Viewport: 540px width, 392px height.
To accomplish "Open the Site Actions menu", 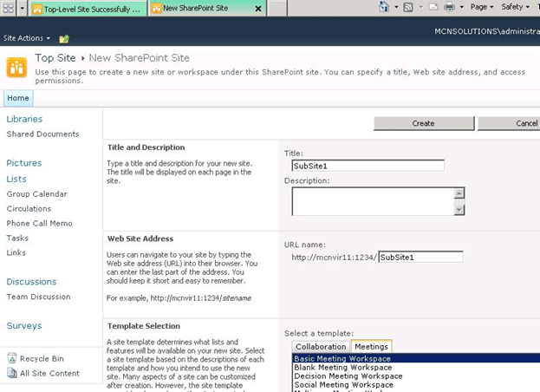I will click(27, 38).
